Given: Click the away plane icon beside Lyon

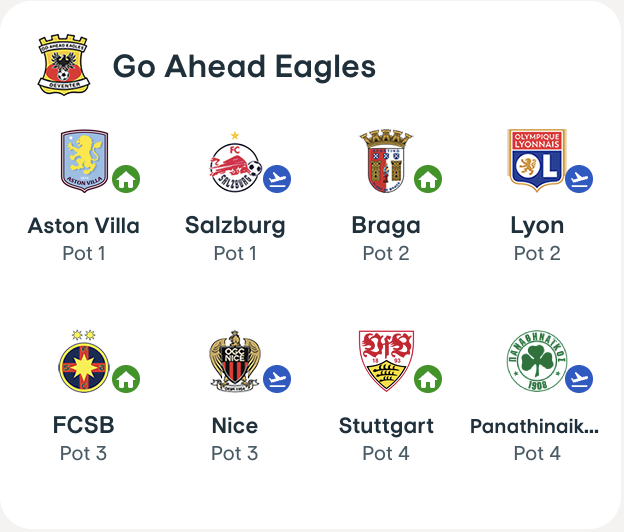Looking at the screenshot, I should pos(579,179).
